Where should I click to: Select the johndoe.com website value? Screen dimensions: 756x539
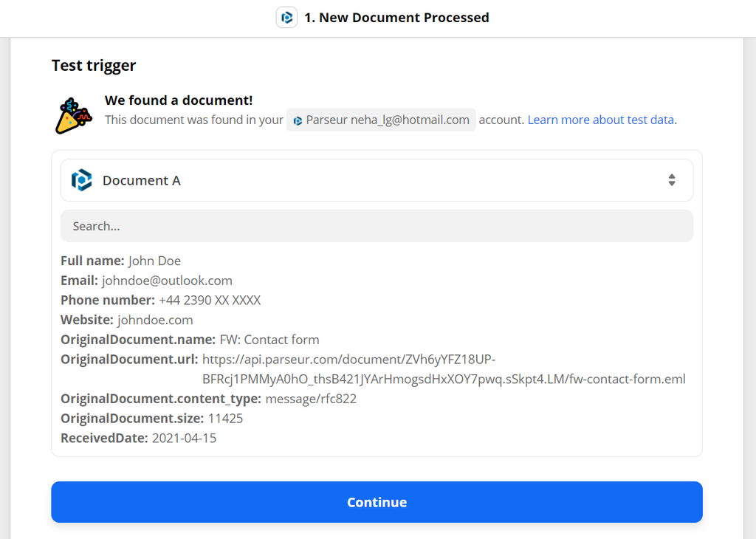click(154, 320)
